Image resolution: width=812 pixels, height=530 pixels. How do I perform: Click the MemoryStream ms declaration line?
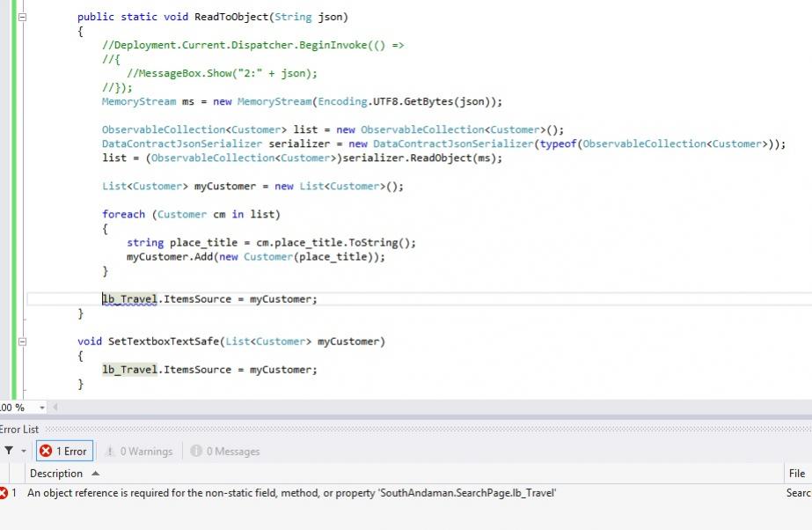tap(302, 101)
